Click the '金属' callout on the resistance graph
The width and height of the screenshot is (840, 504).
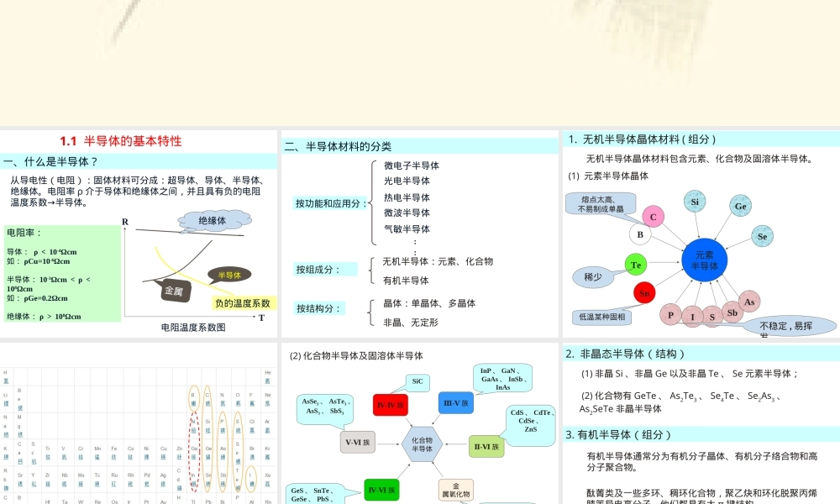pos(174,291)
